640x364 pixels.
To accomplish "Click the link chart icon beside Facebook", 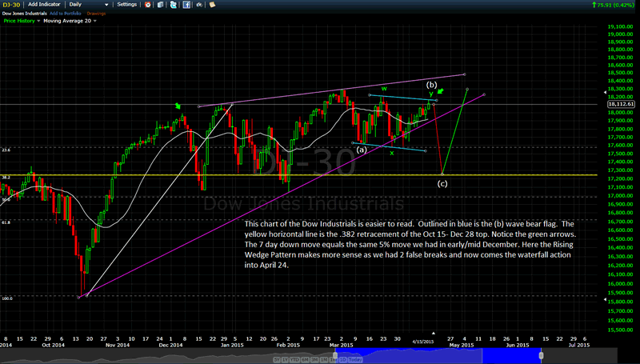I will 199,5.
